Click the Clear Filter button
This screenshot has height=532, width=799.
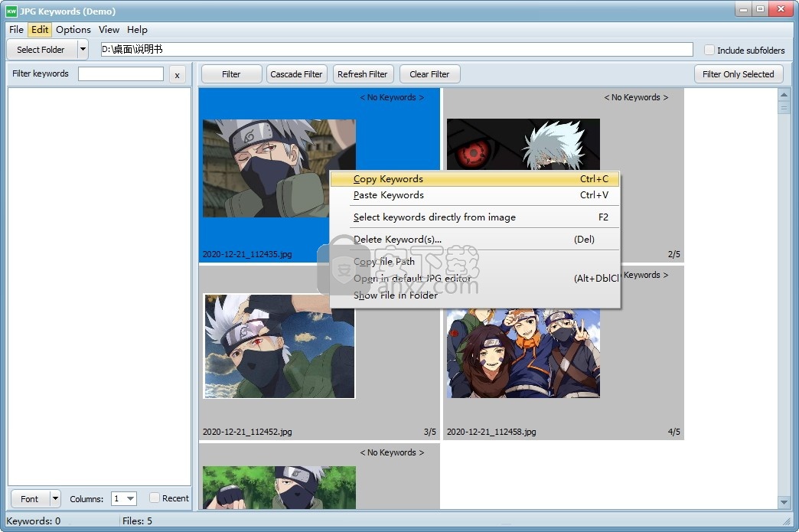tap(429, 74)
